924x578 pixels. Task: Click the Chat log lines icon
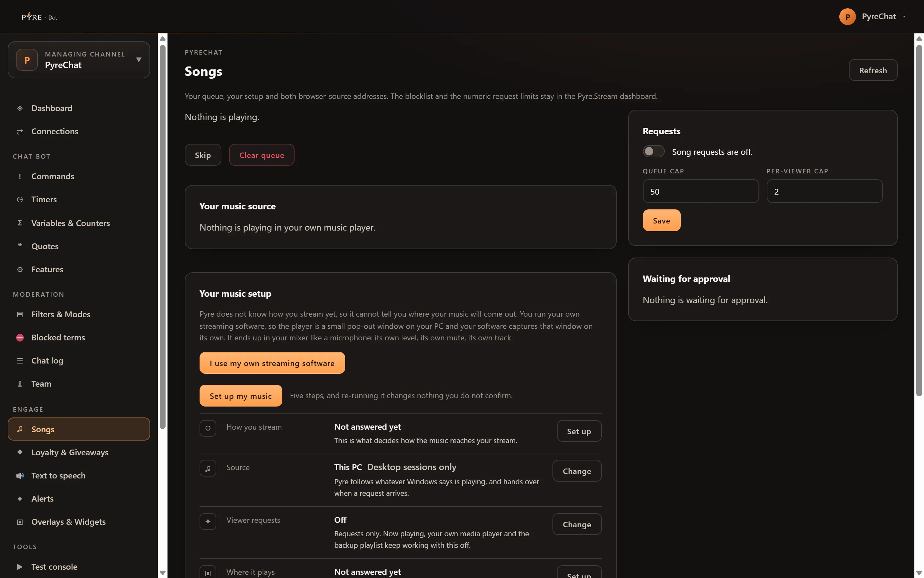click(x=20, y=361)
